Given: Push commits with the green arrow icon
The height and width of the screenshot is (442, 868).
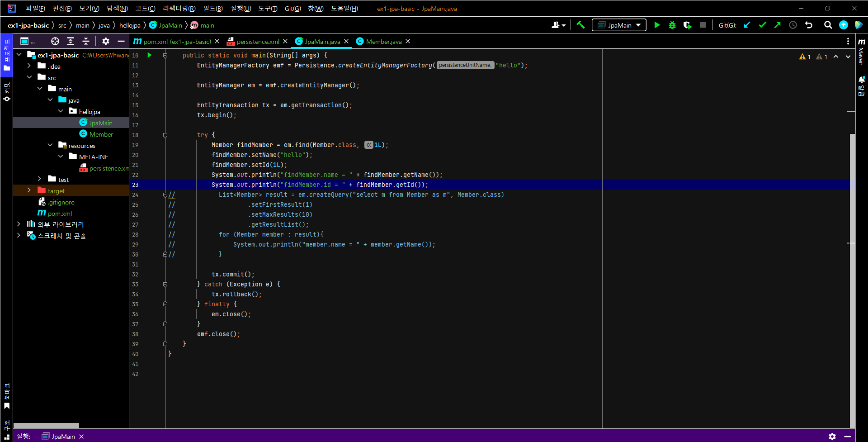Looking at the screenshot, I should pos(778,25).
